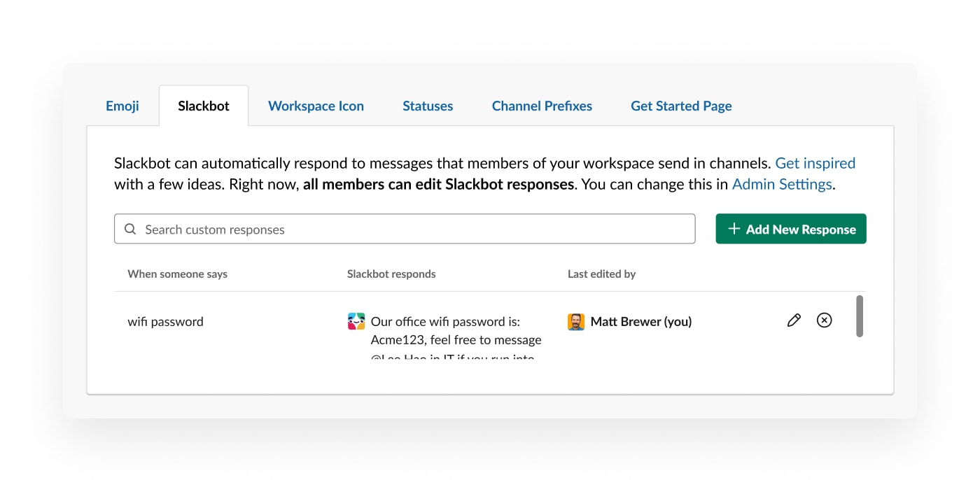Click the magnifier icon in search box
This screenshot has width=980, height=480.
pyautogui.click(x=130, y=230)
